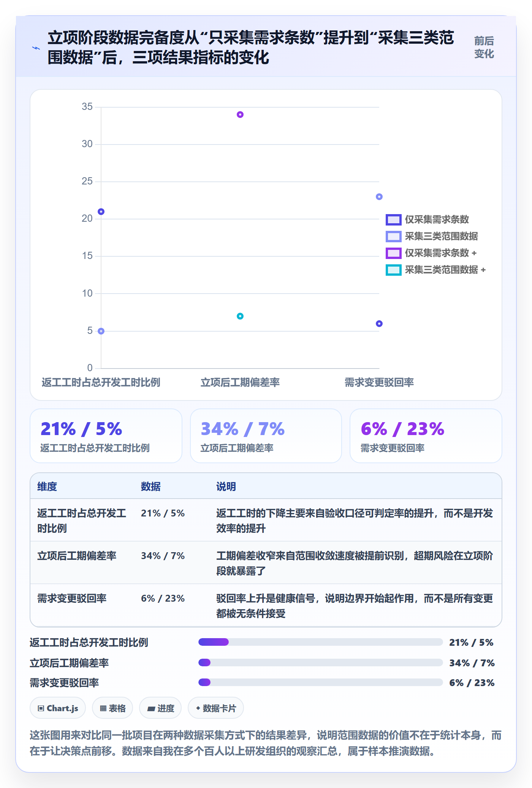Viewport: 532px width, 788px height.
Task: Click the light blue data point at 5
Action: (101, 331)
